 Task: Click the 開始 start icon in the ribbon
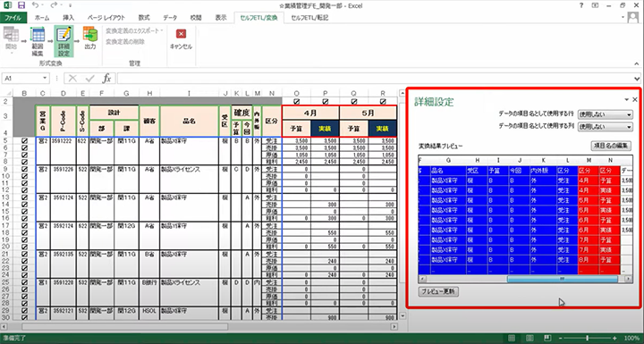pos(11,39)
